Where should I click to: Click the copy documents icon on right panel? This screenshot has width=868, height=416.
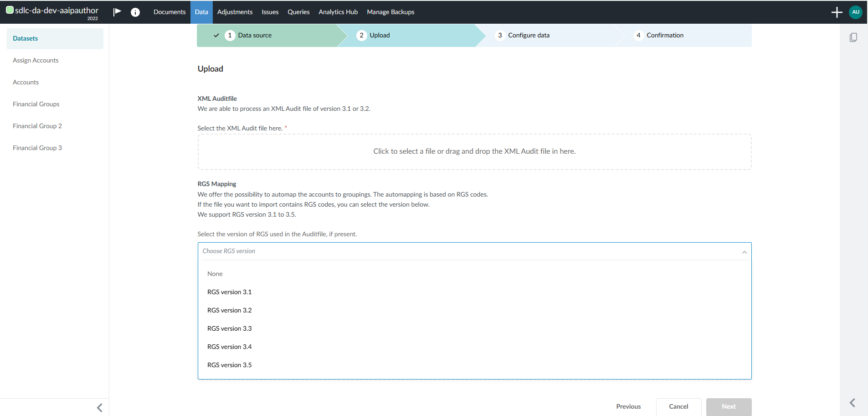[853, 37]
